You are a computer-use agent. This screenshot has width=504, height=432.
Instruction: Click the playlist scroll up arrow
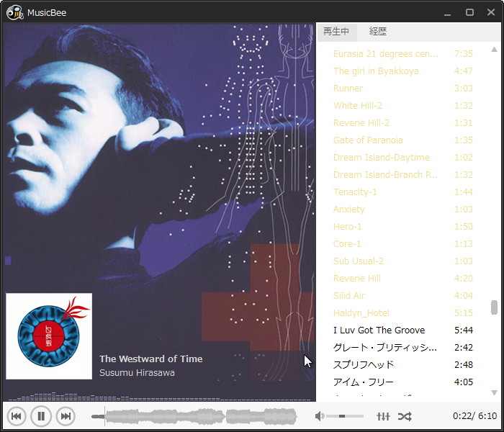(494, 50)
